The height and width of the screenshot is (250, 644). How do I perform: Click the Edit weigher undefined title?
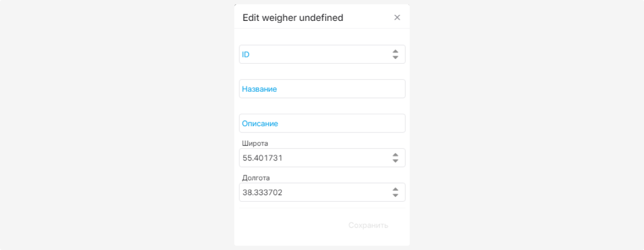click(x=292, y=18)
